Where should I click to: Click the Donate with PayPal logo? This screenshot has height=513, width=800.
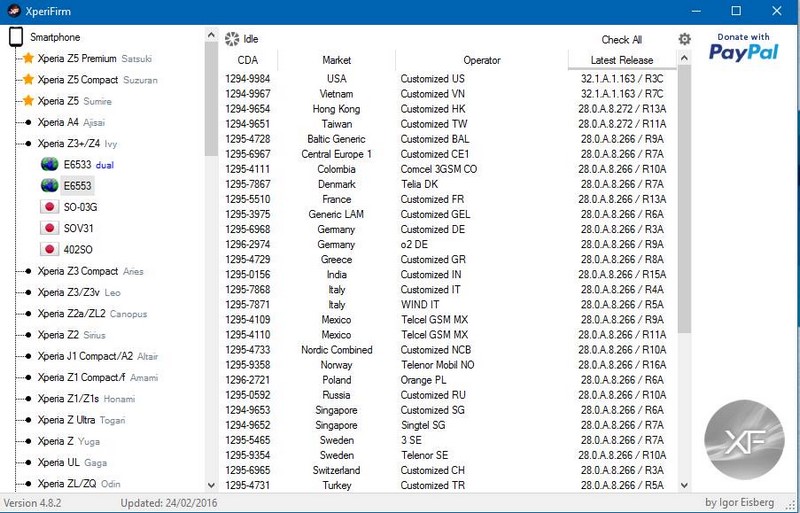click(x=743, y=47)
